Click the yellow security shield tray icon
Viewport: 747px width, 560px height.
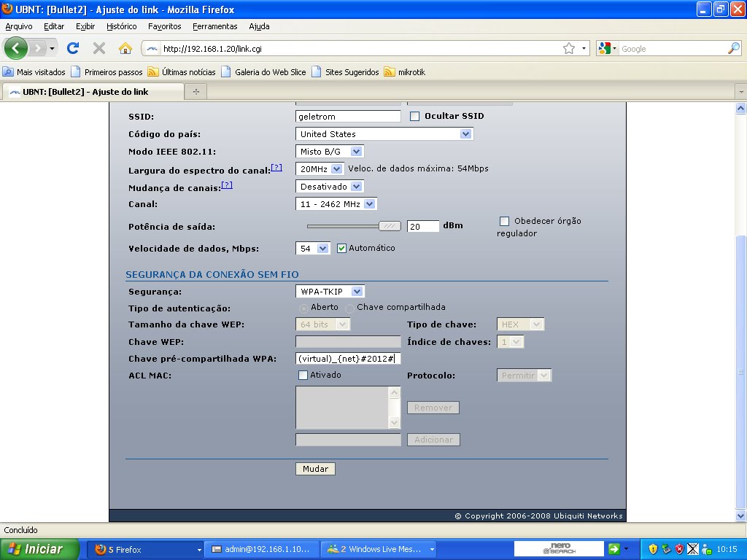tap(653, 549)
